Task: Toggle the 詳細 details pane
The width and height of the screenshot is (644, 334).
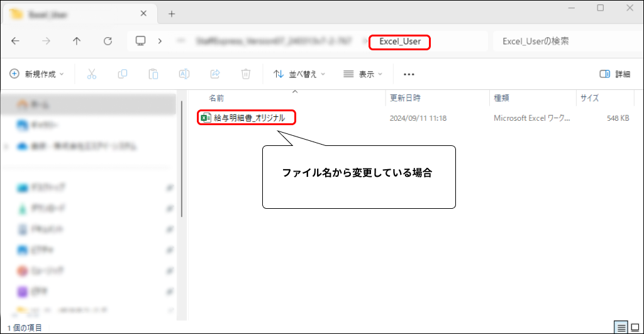Action: click(x=615, y=74)
